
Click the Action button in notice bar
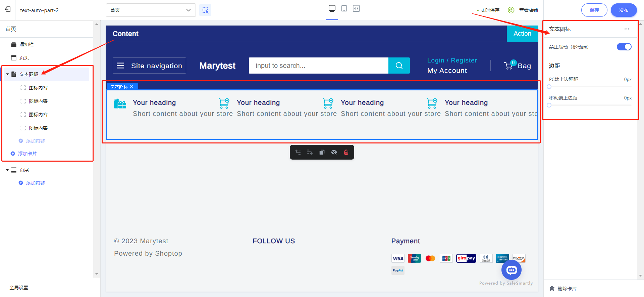[x=522, y=34]
